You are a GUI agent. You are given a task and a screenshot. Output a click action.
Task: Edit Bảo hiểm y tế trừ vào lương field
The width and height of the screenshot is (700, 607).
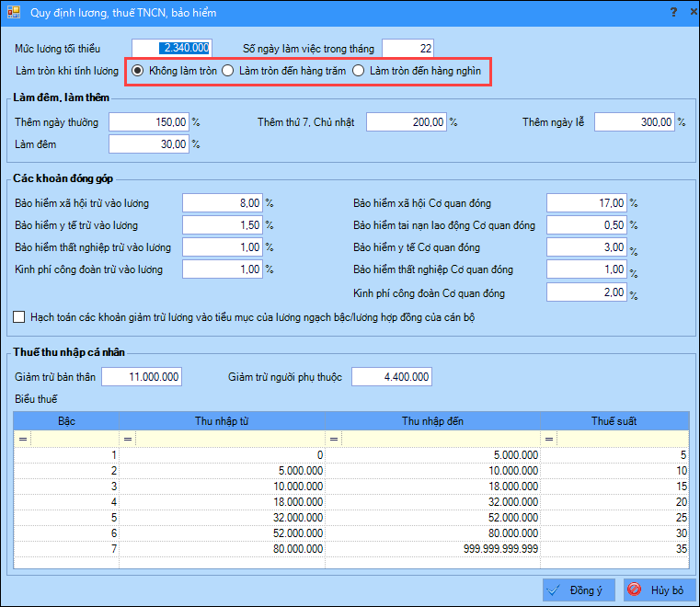coord(223,225)
